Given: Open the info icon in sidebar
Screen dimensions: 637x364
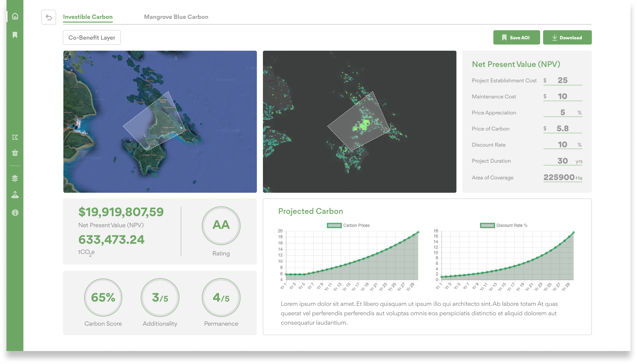Looking at the screenshot, I should (15, 213).
